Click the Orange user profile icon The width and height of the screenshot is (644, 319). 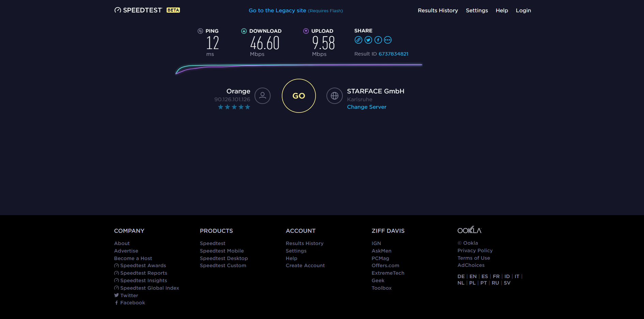263,96
